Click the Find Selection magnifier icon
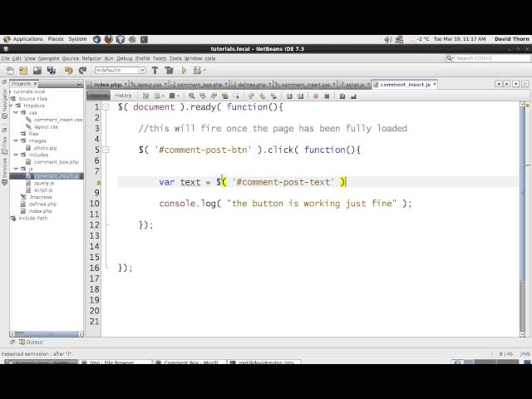Viewport: 532px width, 399px height. coord(191,96)
